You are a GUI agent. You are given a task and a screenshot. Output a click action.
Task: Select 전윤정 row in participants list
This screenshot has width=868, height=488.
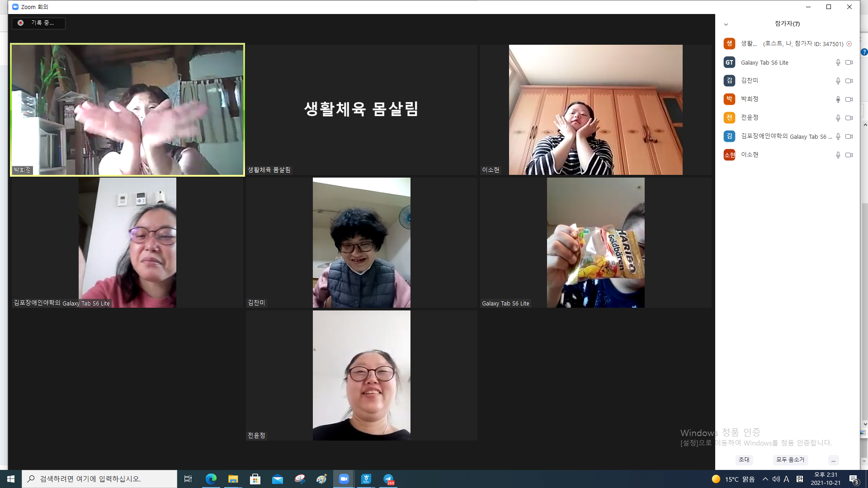[788, 118]
